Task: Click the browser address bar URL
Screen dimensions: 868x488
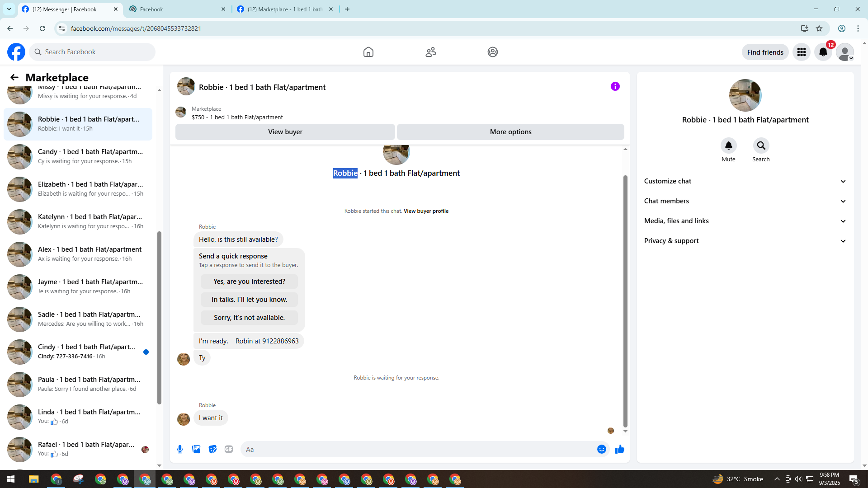Action: click(136, 28)
